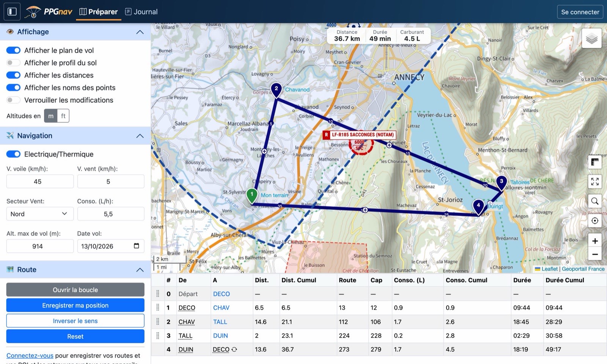Toggle Electrique/Thermique switch
The width and height of the screenshot is (607, 364).
tap(13, 154)
